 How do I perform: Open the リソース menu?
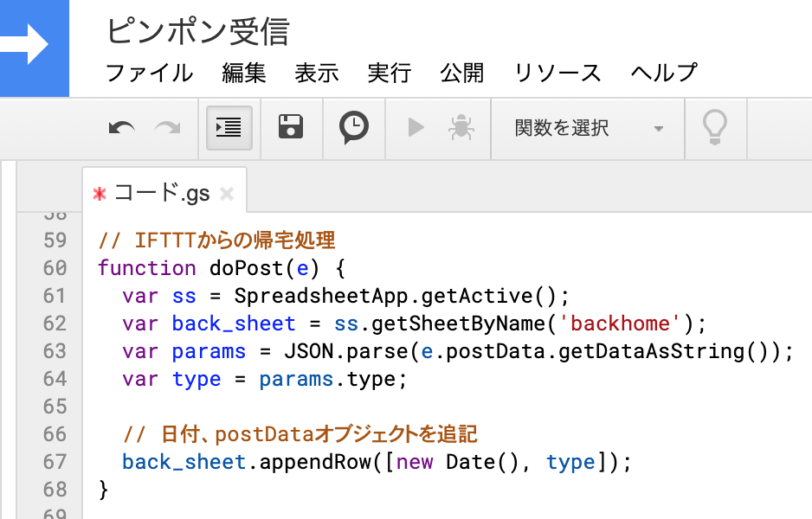click(x=557, y=73)
